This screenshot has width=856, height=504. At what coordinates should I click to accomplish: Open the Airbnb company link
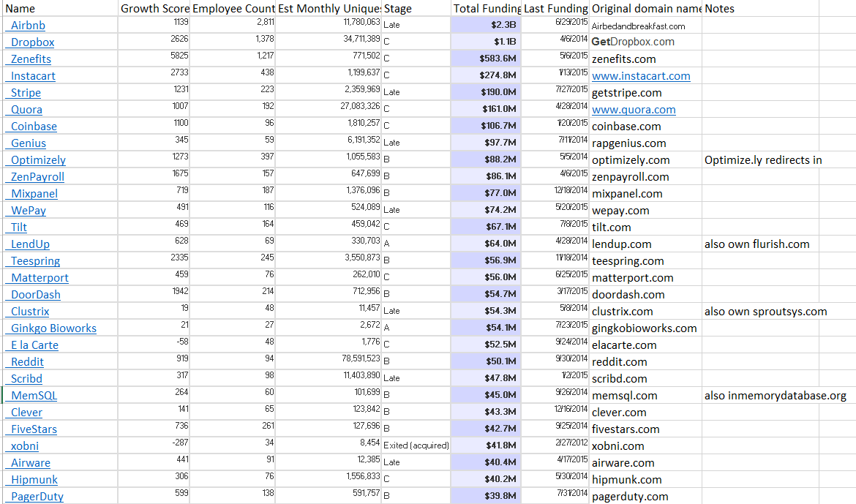(x=28, y=26)
